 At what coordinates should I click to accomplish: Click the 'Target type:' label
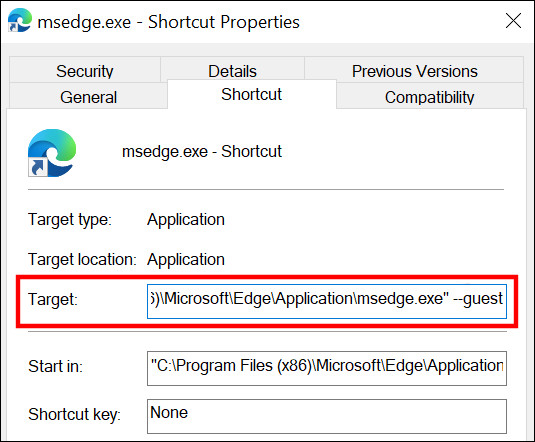coord(70,219)
